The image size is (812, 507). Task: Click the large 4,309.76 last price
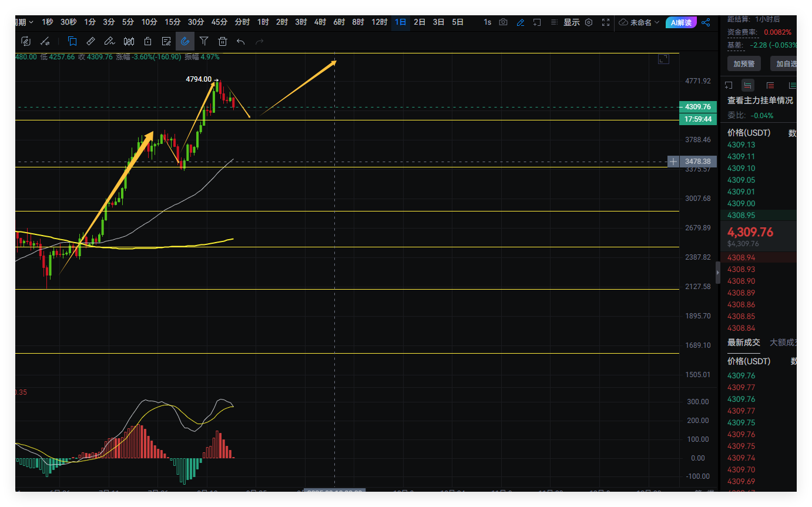tap(750, 232)
